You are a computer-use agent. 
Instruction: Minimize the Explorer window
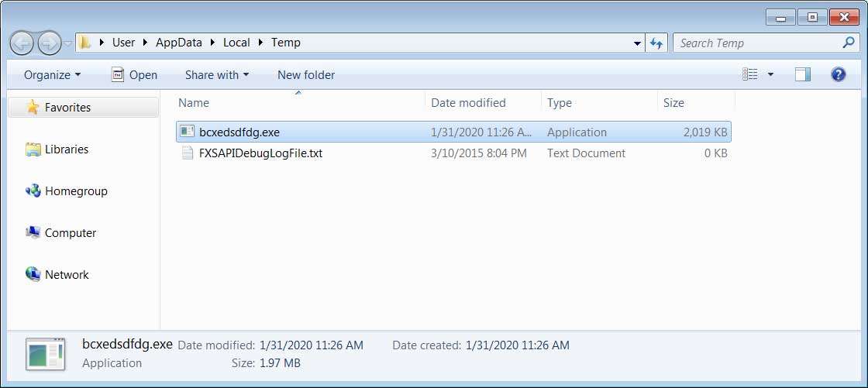pos(780,17)
